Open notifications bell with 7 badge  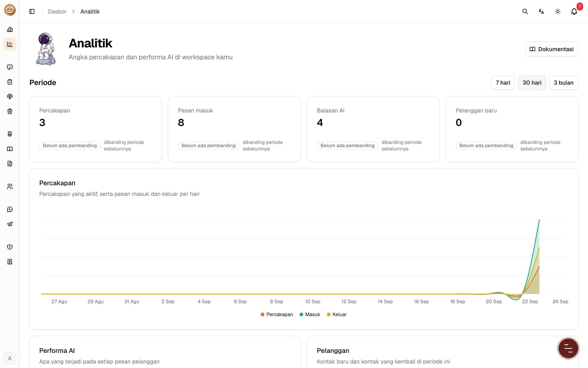coord(574,11)
